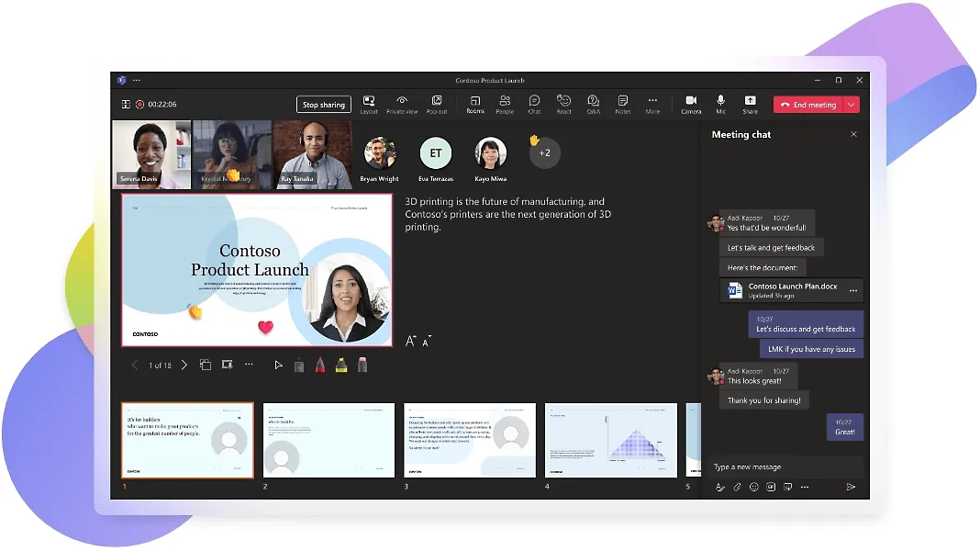The width and height of the screenshot is (980, 551).
Task: Click End meeting button
Action: tap(808, 105)
